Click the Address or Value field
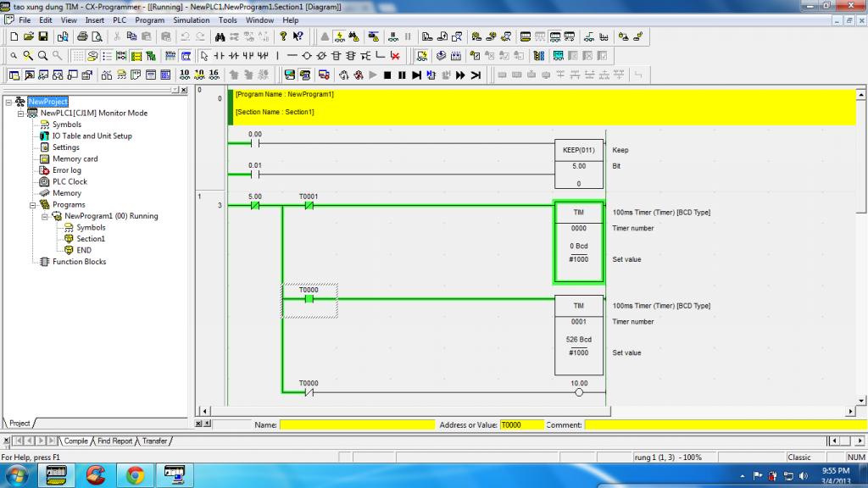Screen dimensions: 868x488 click(x=520, y=424)
